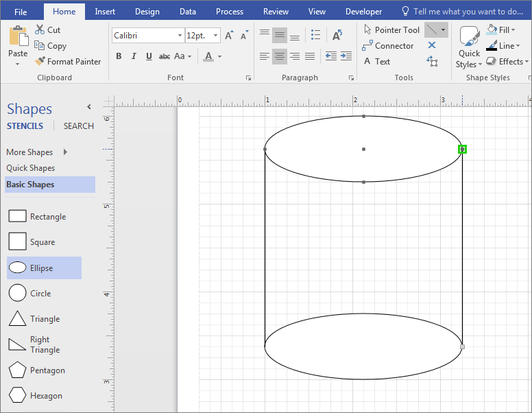The height and width of the screenshot is (413, 532).
Task: Switch to the Design tab
Action: [147, 12]
